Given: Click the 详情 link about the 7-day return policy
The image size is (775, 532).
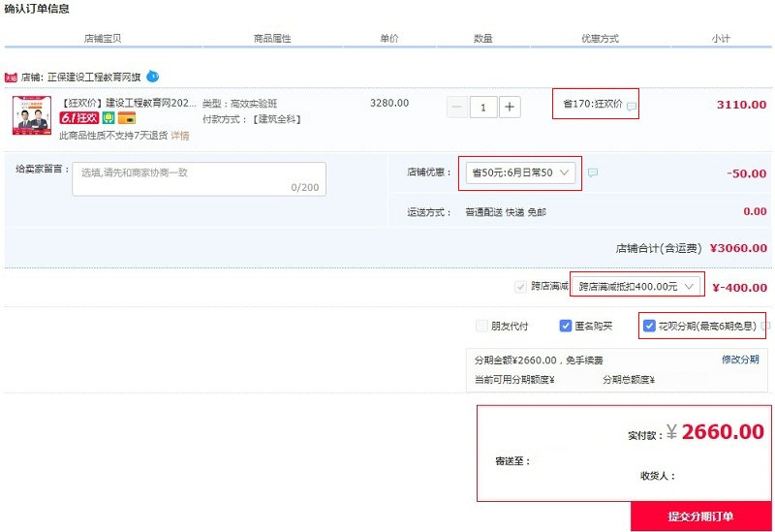Looking at the screenshot, I should (180, 136).
